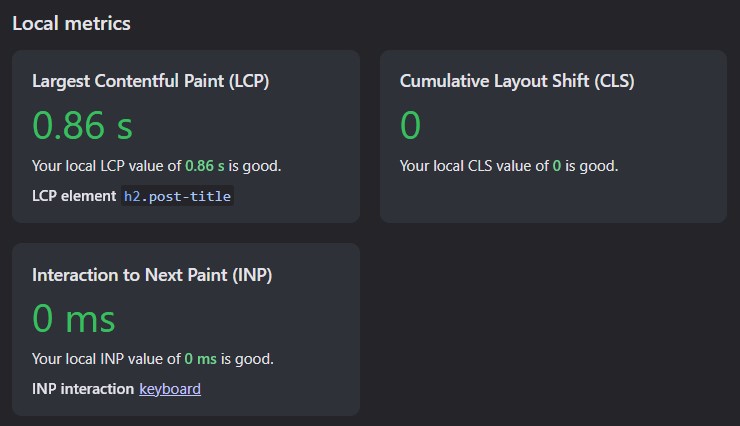Click the Largest Contentful Paint (LCP) heading
The height and width of the screenshot is (426, 740).
pyautogui.click(x=151, y=81)
